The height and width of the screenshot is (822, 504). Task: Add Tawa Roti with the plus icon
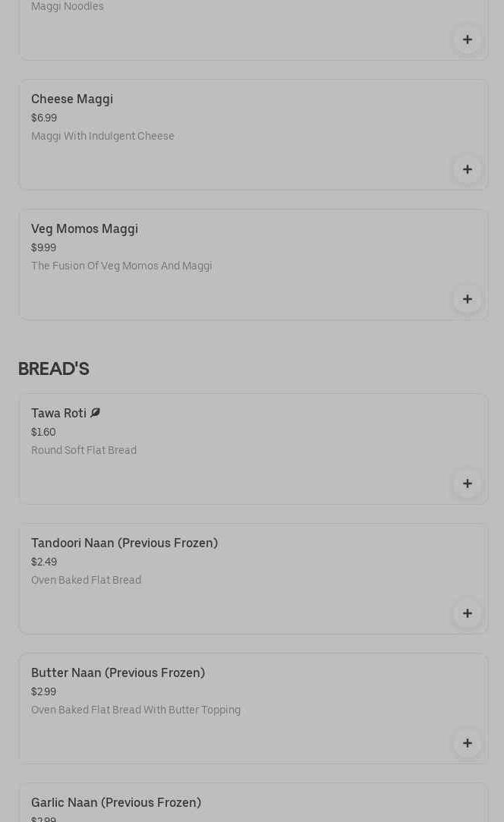[467, 483]
